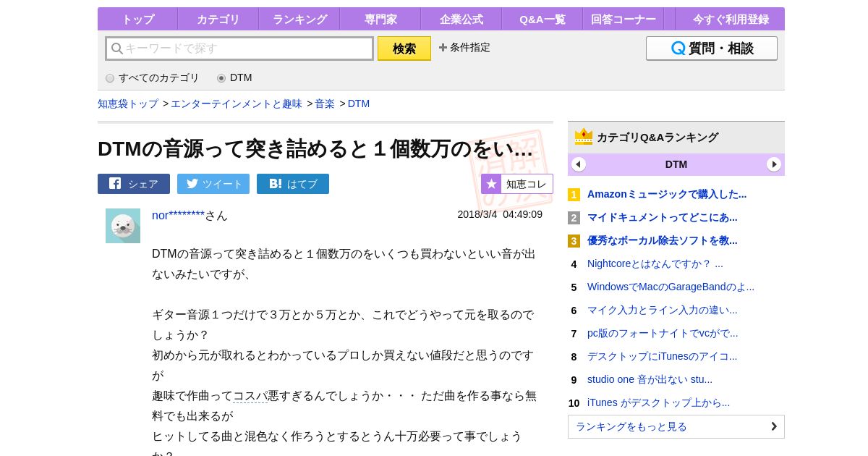Open ranking 3 優秀なボーカル除去ソフト
868x456 pixels.
[663, 240]
